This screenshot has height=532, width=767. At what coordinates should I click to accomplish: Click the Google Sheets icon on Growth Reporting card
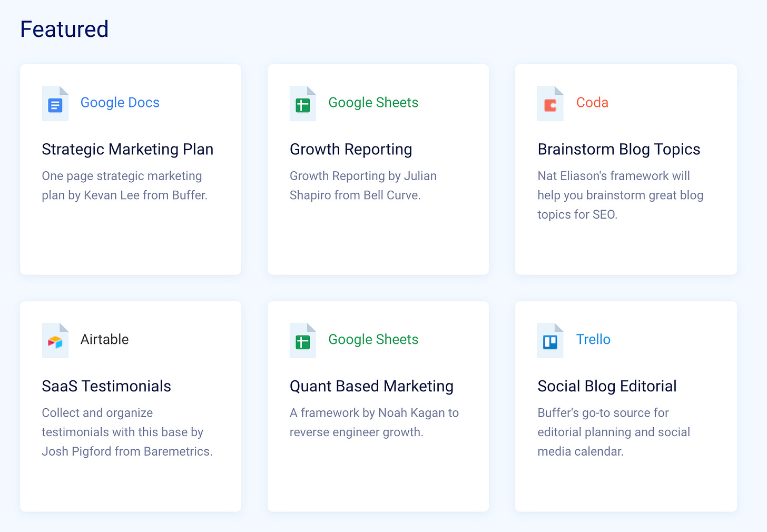click(303, 104)
